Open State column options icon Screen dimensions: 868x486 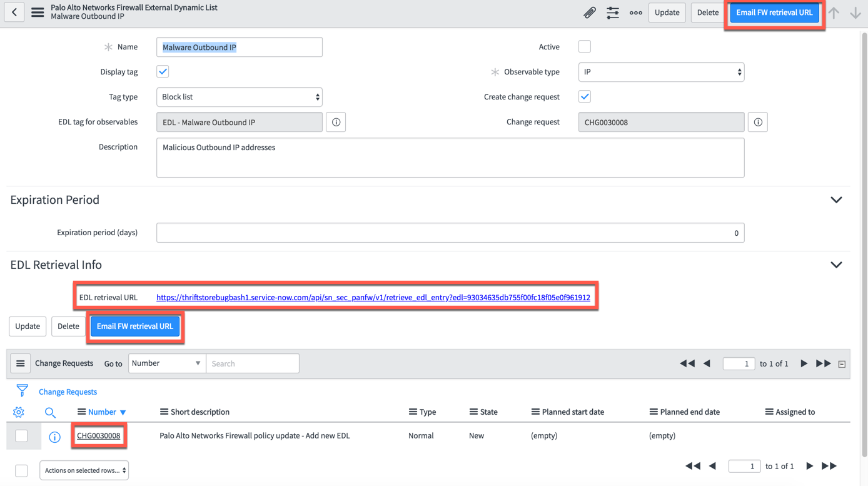[x=473, y=412]
